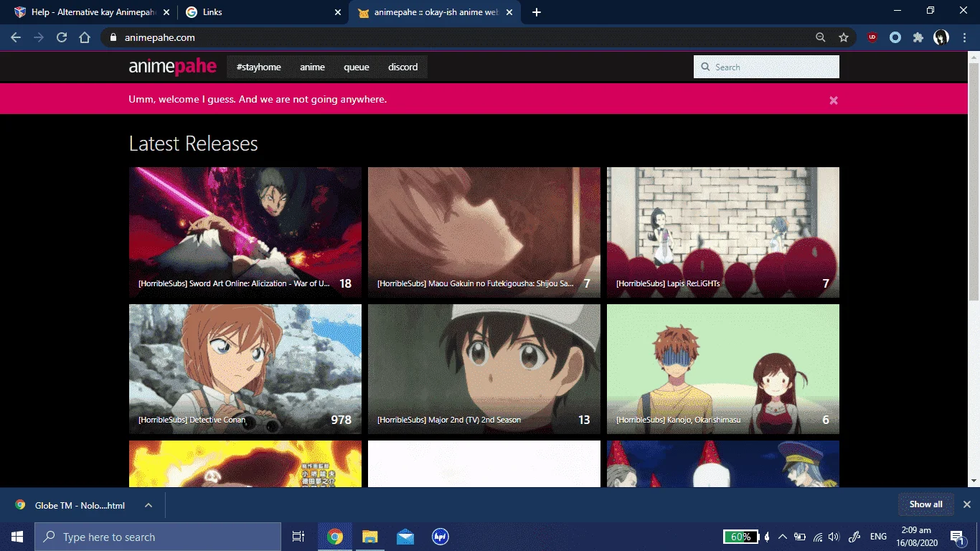The height and width of the screenshot is (551, 980).
Task: Open File Explorer from the taskbar
Action: (x=369, y=537)
